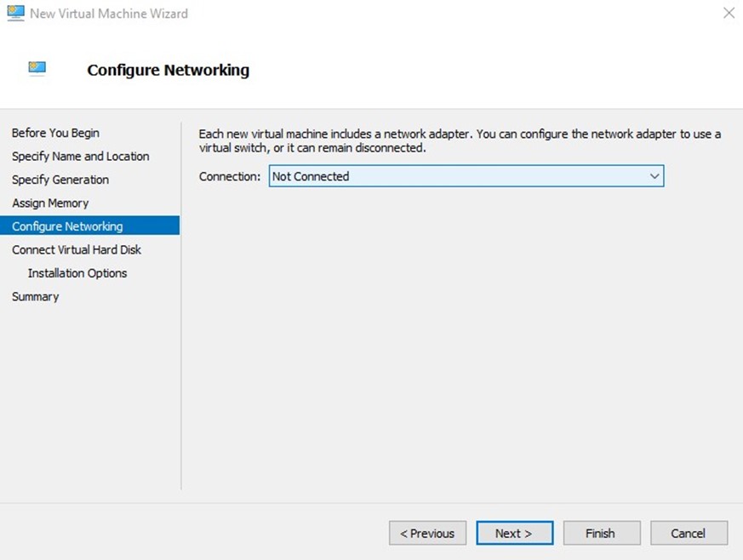Screen dimensions: 743x560
Task: Go to Installation Options in the sidebar
Action: pos(77,273)
